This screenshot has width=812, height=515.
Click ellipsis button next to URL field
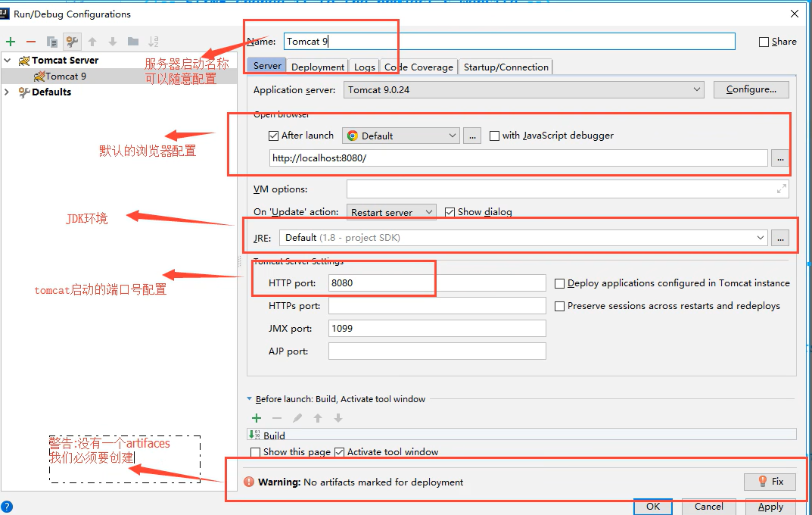[780, 158]
